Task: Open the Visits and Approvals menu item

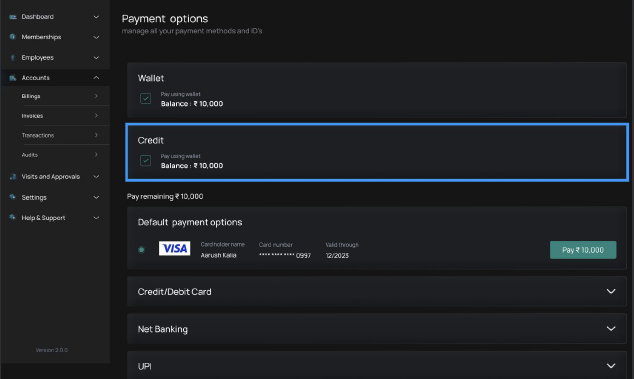Action: (55, 176)
